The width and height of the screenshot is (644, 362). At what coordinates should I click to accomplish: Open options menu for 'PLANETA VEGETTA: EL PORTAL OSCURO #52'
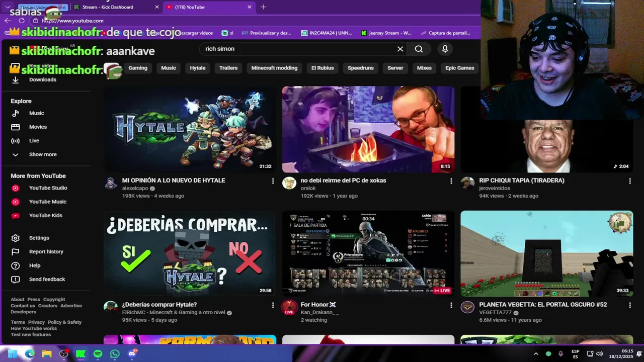coord(630,305)
